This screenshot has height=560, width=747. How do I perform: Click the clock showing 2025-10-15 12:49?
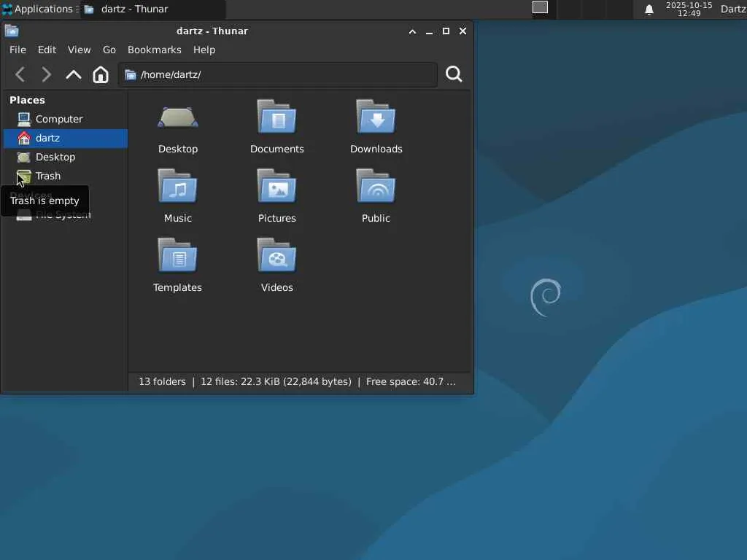click(689, 9)
